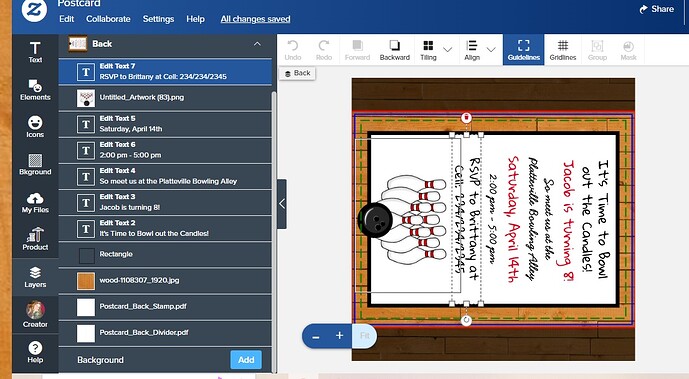
Task: Click "Jacob is turning 8!" canvas text
Action: [x=568, y=220]
